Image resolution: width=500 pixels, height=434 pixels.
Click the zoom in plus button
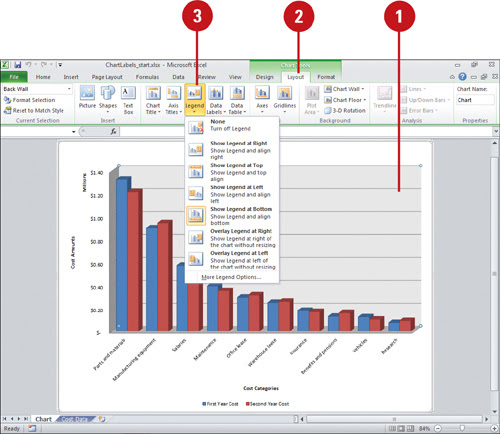coord(494,429)
